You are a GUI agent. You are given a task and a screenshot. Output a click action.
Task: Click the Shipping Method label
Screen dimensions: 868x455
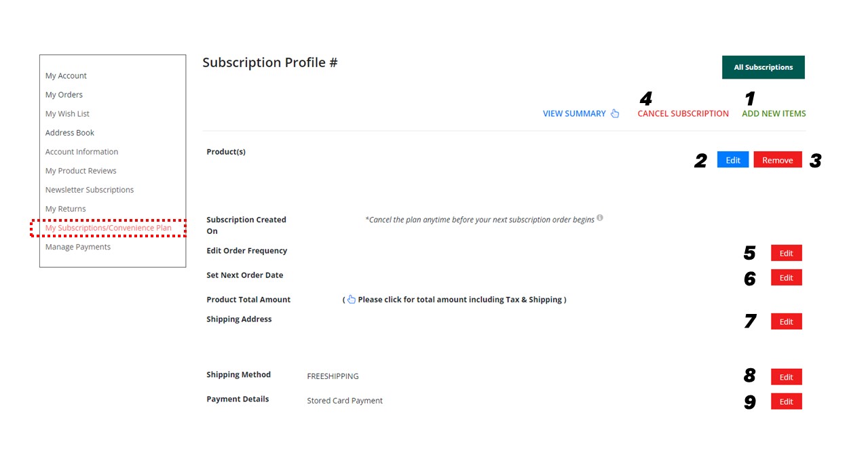[x=238, y=374]
